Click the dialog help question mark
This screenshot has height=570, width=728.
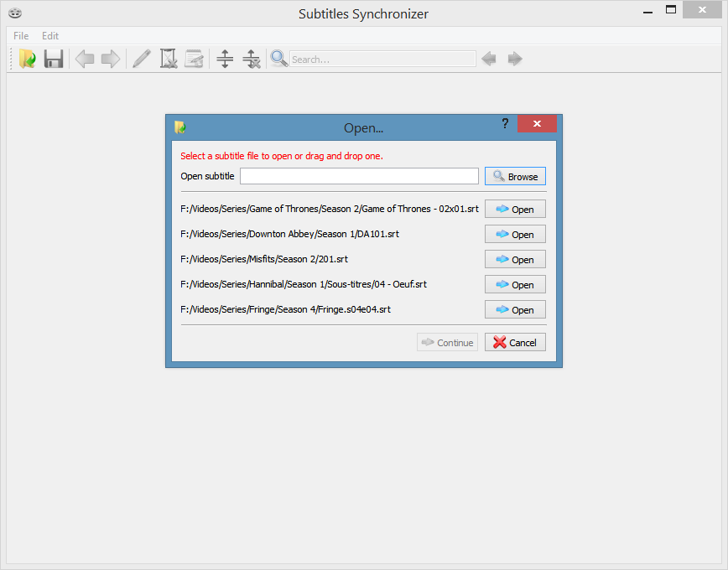click(x=505, y=123)
